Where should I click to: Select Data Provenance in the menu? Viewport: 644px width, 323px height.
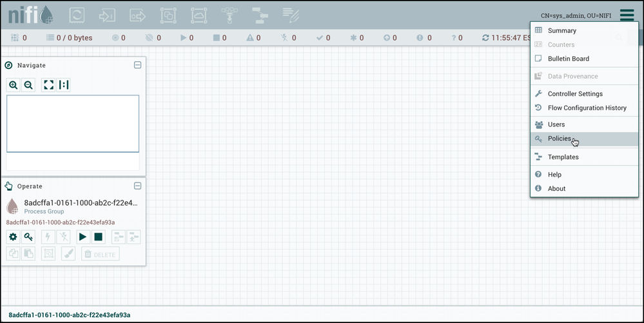[x=584, y=76]
